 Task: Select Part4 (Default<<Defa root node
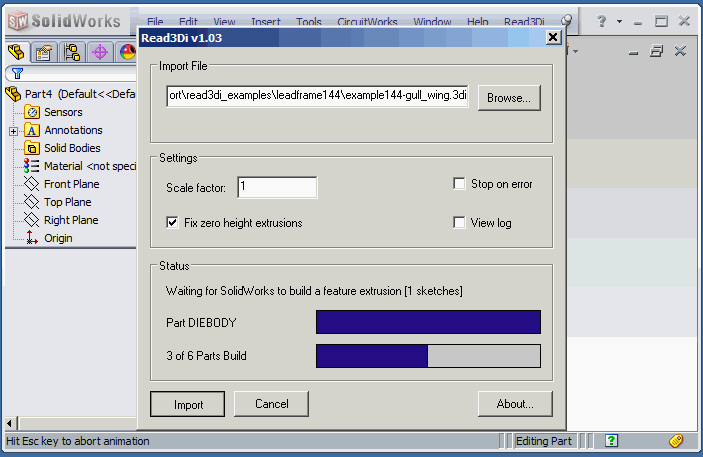[x=80, y=94]
